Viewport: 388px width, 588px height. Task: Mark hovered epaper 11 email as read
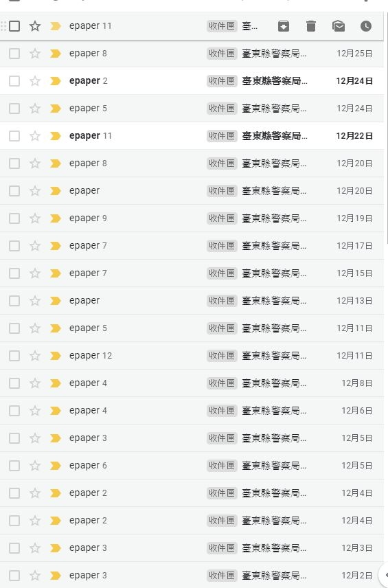pyautogui.click(x=339, y=26)
